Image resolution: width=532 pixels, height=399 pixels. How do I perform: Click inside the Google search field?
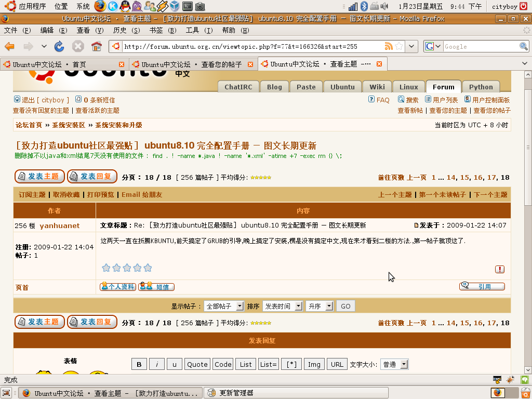click(481, 46)
